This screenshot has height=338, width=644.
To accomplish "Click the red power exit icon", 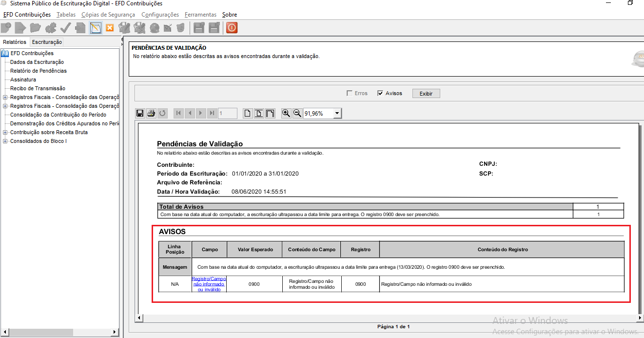I will [232, 28].
